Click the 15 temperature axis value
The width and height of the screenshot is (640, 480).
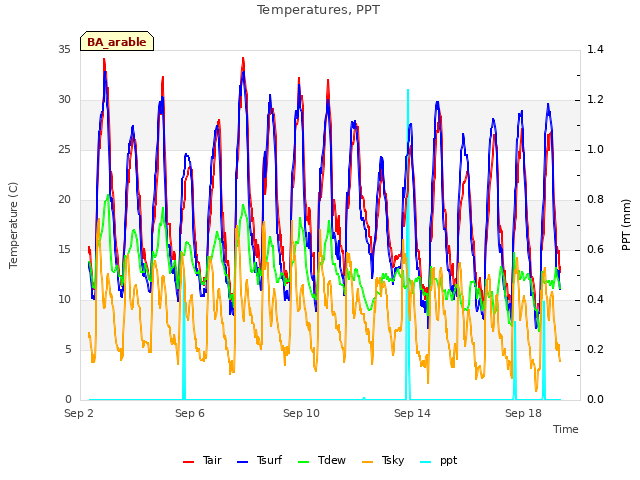pyautogui.click(x=64, y=249)
